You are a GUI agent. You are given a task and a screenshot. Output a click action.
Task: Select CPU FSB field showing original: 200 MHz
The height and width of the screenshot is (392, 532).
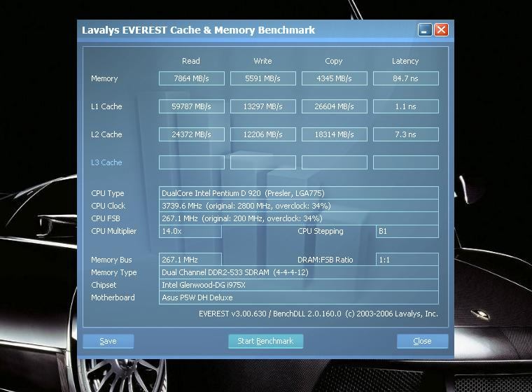pos(299,218)
